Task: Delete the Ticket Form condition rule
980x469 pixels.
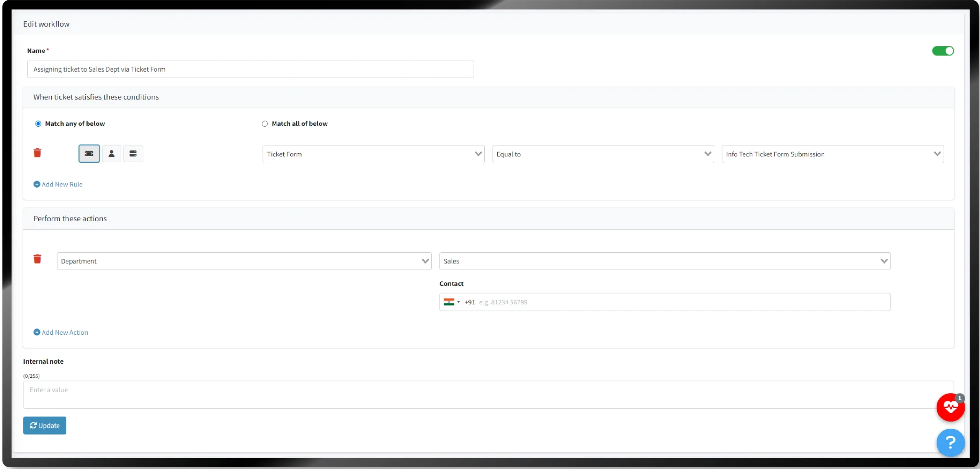Action: point(37,153)
